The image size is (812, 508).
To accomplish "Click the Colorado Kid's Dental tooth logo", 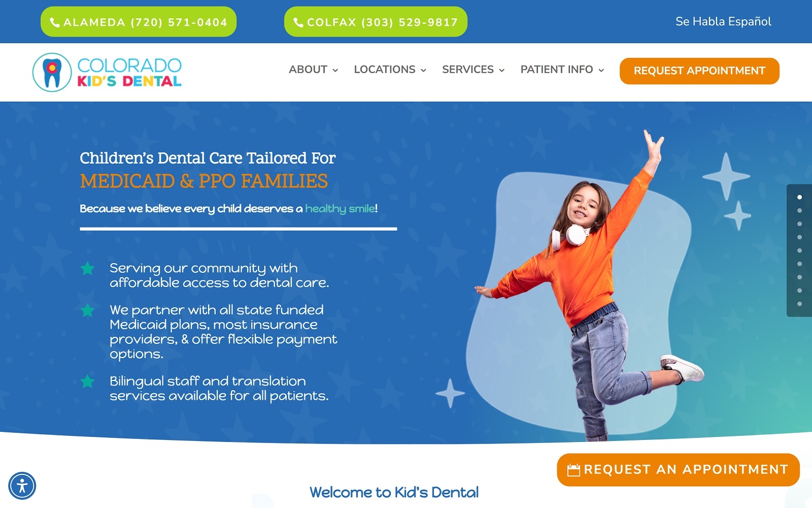I will (x=52, y=72).
